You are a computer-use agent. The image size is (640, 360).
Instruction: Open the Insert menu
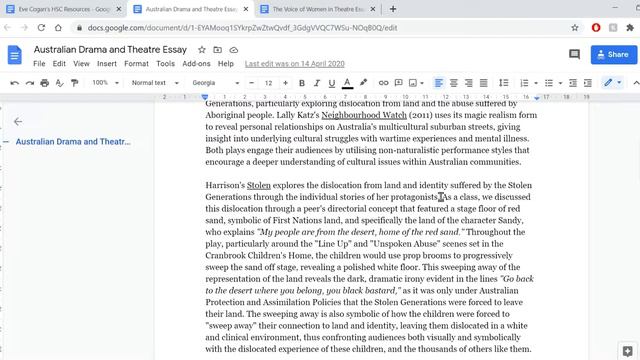[x=107, y=64]
